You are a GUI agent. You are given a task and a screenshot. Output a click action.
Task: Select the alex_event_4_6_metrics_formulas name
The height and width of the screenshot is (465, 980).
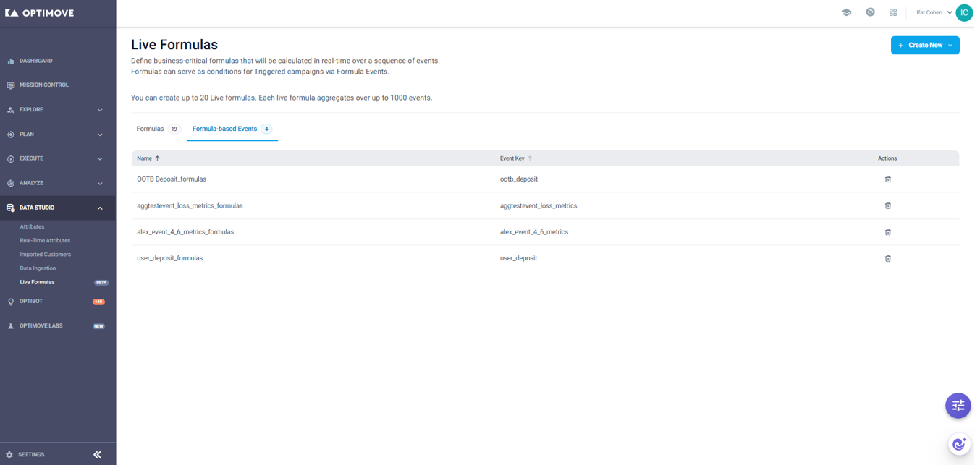pos(185,232)
